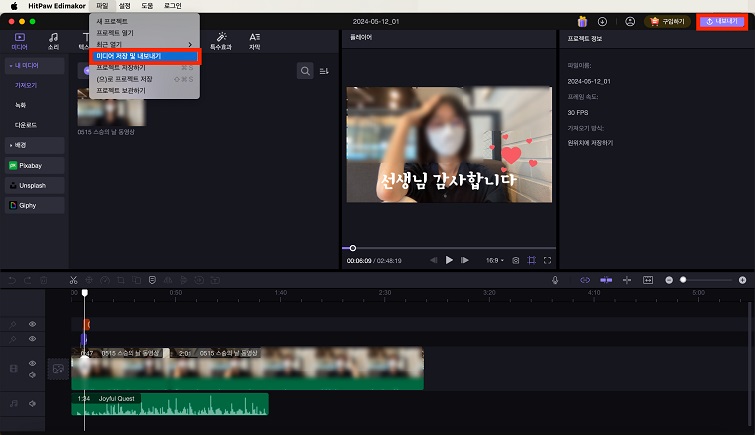Open the 특수효과 effects tab

pos(221,40)
